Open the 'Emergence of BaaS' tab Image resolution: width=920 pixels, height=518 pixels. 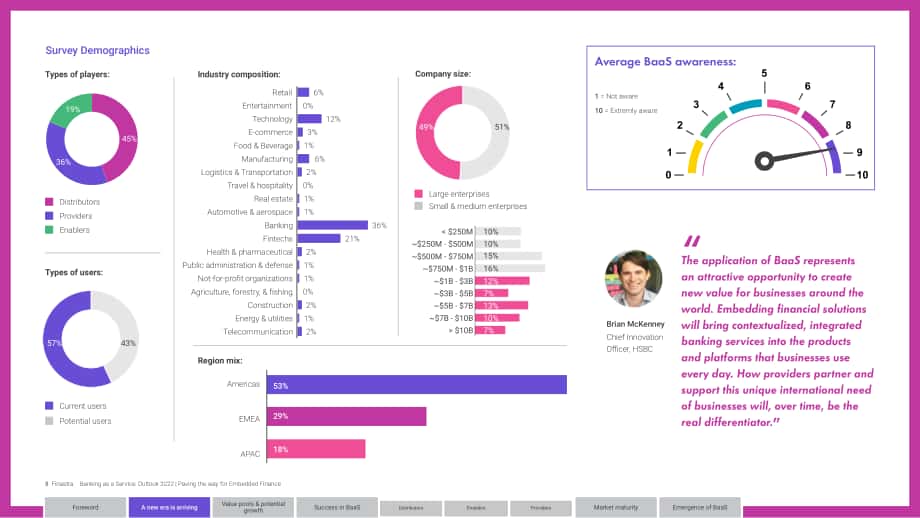[700, 507]
